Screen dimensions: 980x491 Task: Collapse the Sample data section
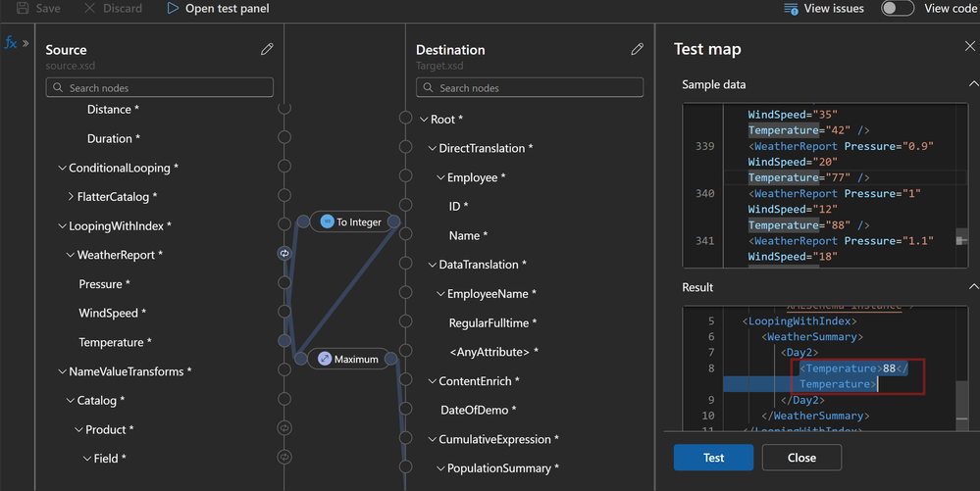(972, 83)
